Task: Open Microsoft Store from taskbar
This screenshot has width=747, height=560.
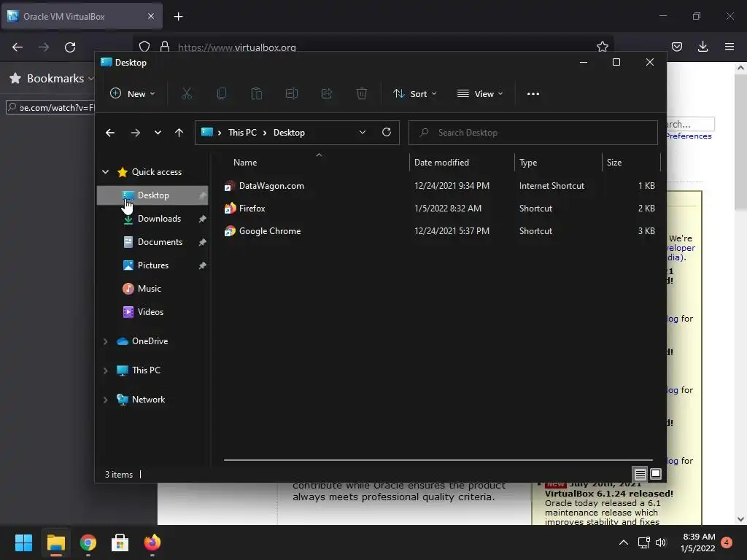Action: pyautogui.click(x=120, y=542)
